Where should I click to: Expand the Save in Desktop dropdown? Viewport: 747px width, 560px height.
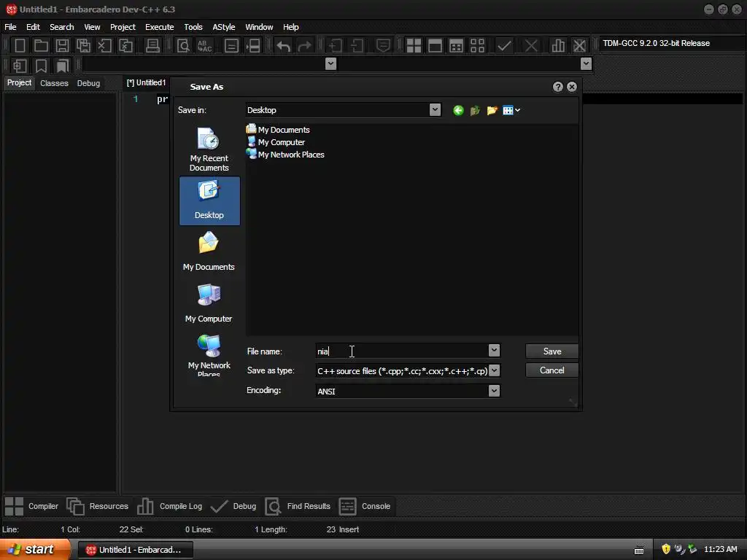point(435,110)
